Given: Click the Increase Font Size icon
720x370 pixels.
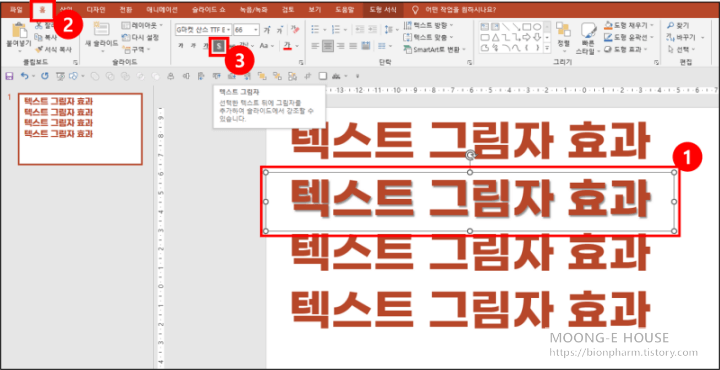Looking at the screenshot, I should [267, 30].
